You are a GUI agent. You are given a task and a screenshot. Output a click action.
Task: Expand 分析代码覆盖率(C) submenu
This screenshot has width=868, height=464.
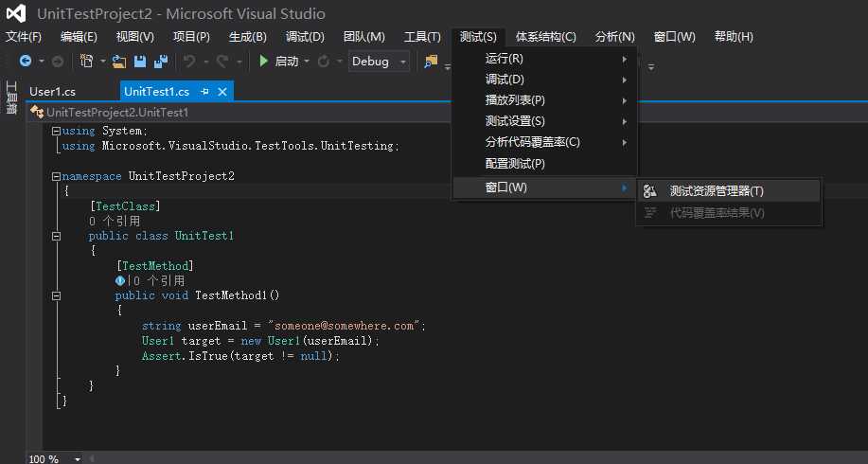point(544,142)
